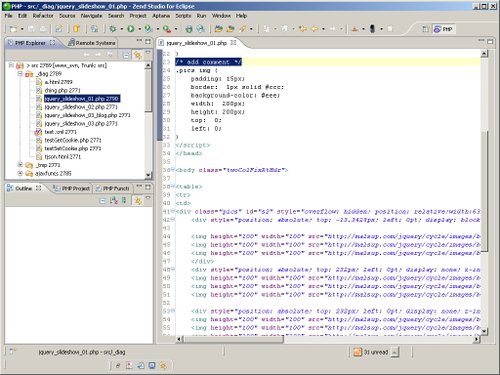The width and height of the screenshot is (500, 375).
Task: Collapse the div class pics fold marker
Action: click(173, 211)
